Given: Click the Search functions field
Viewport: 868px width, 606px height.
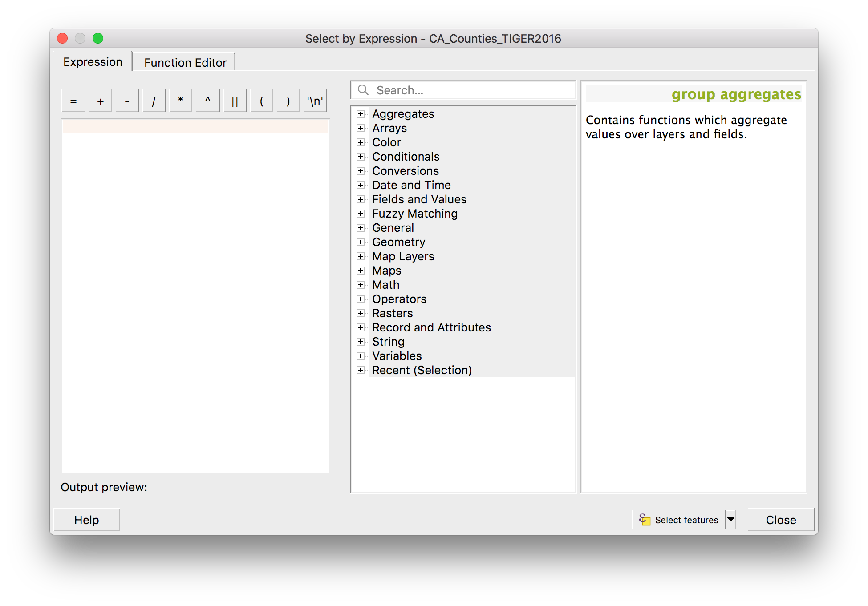Looking at the screenshot, I should pyautogui.click(x=464, y=90).
